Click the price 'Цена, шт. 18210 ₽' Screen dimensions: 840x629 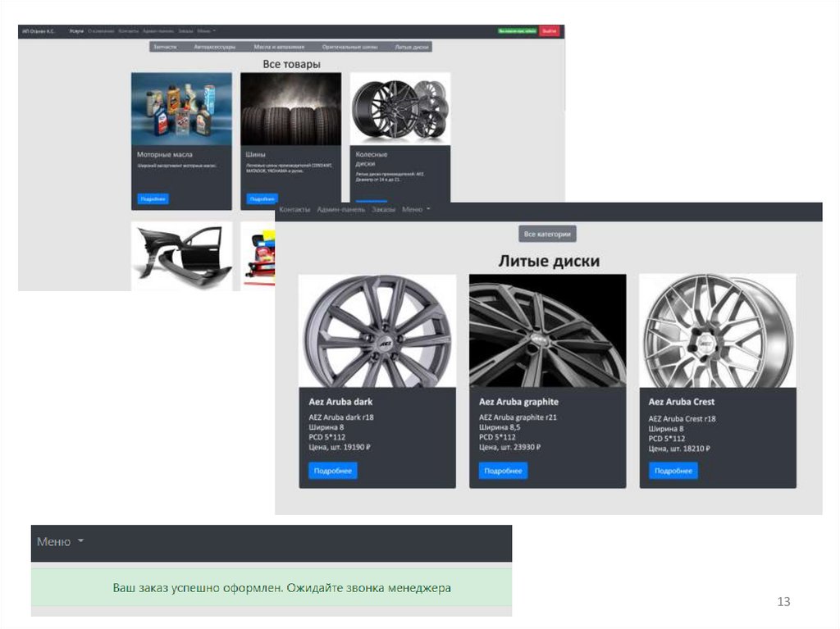click(x=679, y=449)
